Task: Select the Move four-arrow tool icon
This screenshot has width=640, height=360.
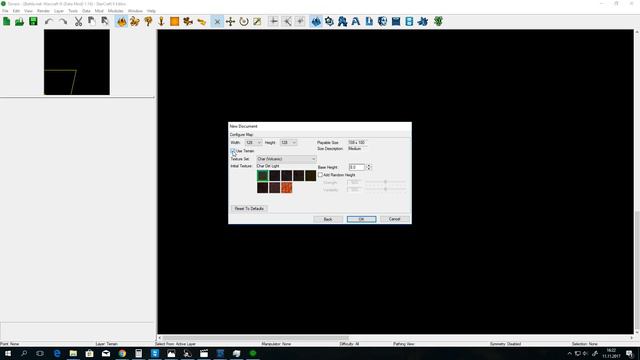Action: (x=231, y=22)
